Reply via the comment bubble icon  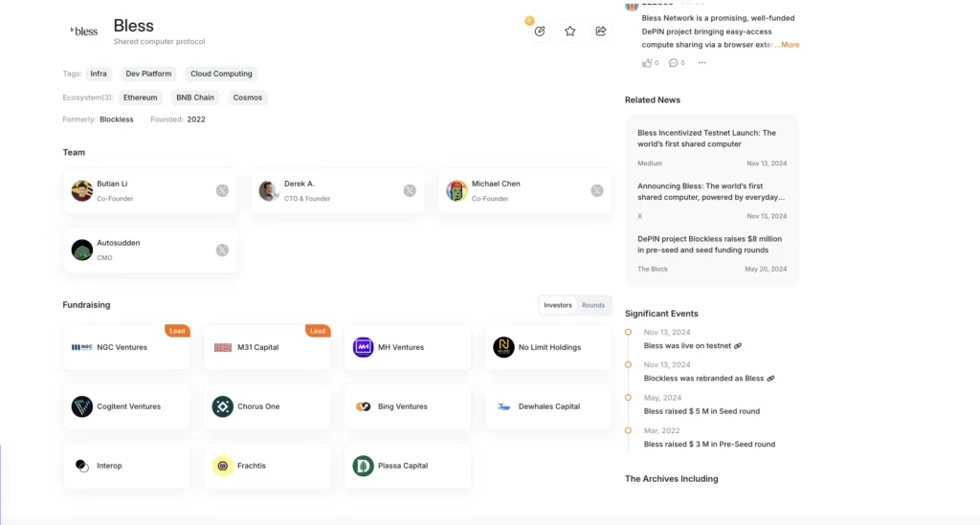point(673,63)
